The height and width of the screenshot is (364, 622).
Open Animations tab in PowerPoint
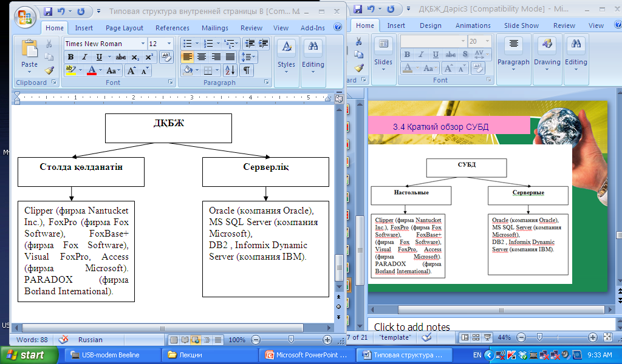pos(473,25)
